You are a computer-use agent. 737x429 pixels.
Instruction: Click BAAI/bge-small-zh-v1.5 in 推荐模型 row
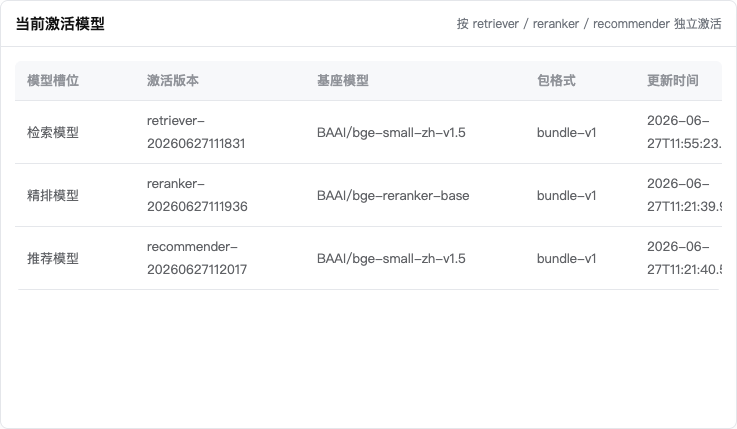391,258
